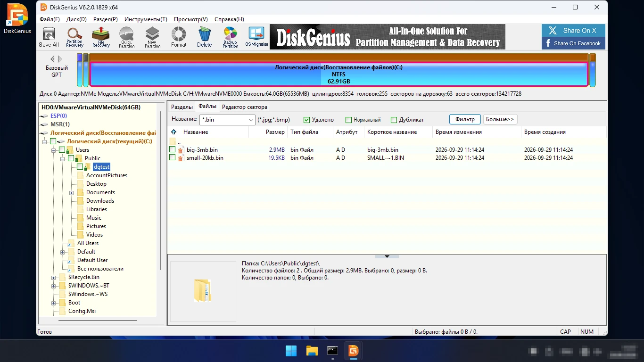The width and height of the screenshot is (644, 362).
Task: Select the Downloads folder in the tree
Action: point(100,201)
